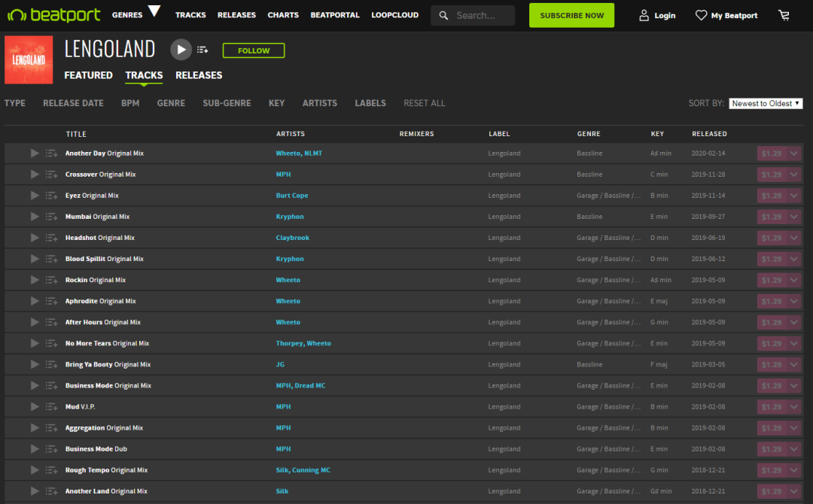Open the BPM filter
Viewport: 813px width, 504px height.
click(x=130, y=103)
